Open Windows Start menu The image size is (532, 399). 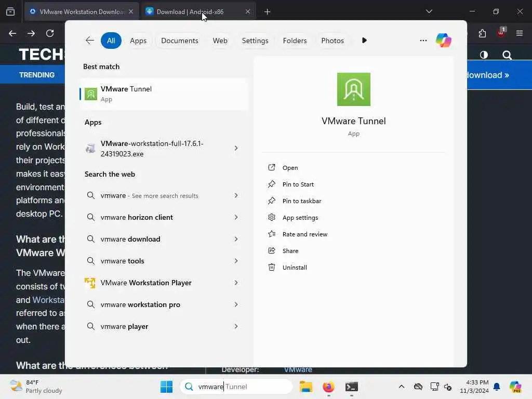[166, 387]
